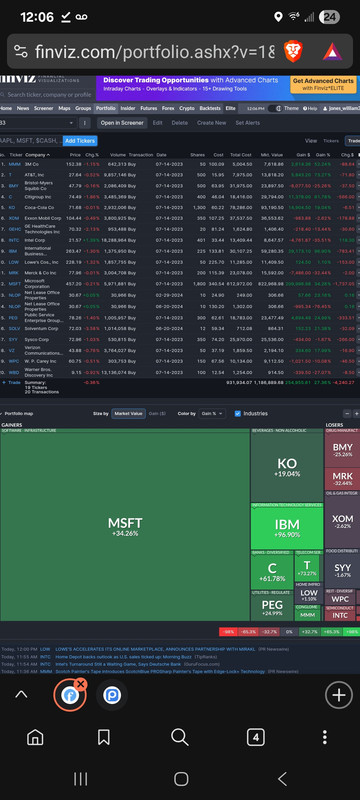Switch View to Tickers
Screen dimensions: 360x800
point(331,141)
